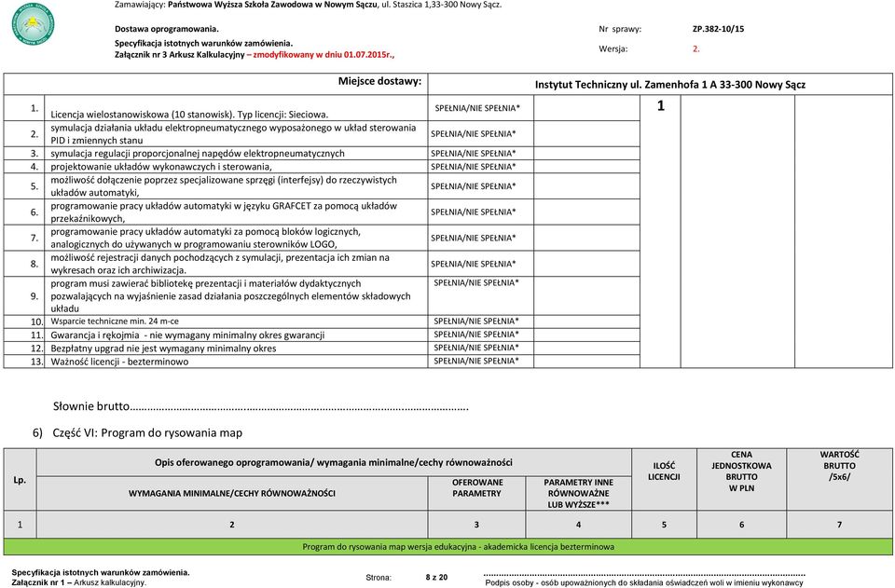Image resolution: width=895 pixels, height=588 pixels.
Task: Select the case number ZP.382-10/15
Action: tap(718, 29)
